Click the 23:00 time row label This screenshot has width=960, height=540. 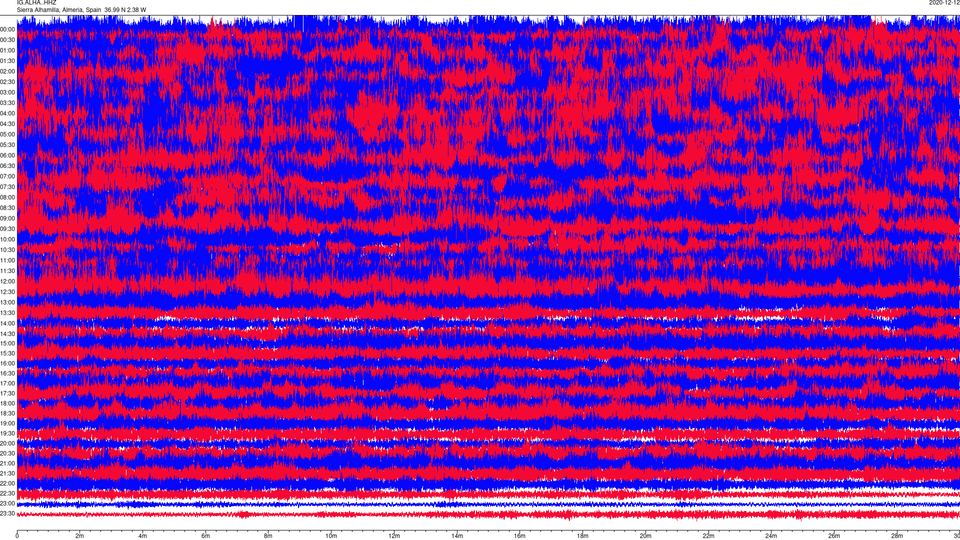coord(7,503)
